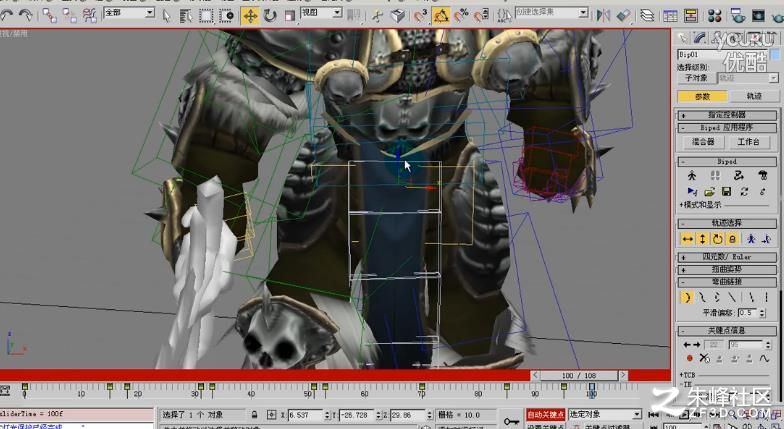This screenshot has height=429, width=784.
Task: Open the Layer Manager
Action: (x=647, y=16)
